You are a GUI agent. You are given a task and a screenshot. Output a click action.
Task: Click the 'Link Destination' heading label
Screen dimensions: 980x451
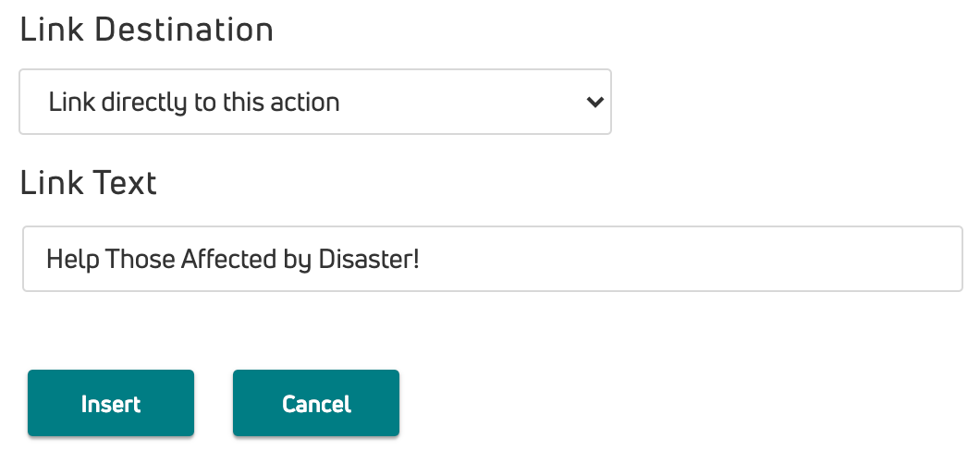pyautogui.click(x=147, y=30)
